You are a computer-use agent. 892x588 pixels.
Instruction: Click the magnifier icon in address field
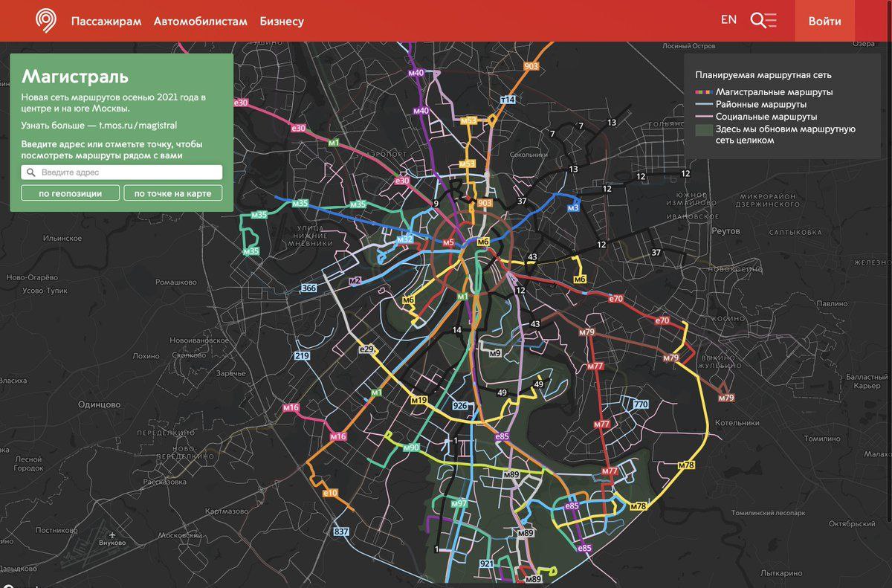pos(31,172)
